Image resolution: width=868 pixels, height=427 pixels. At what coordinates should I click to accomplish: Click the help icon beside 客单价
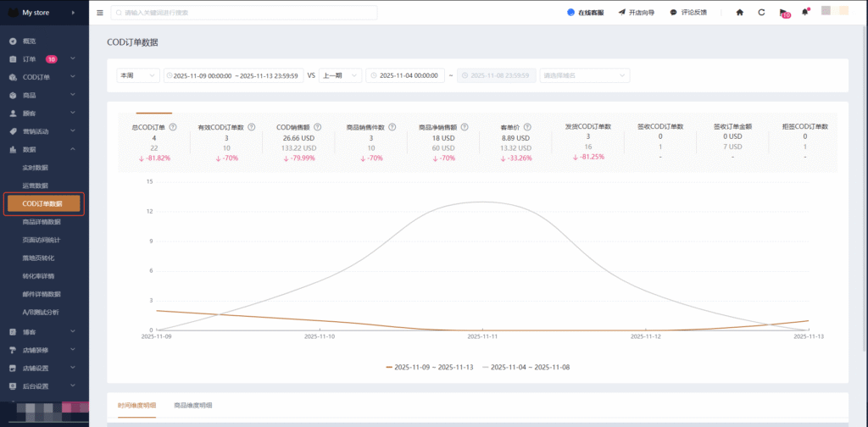click(527, 127)
